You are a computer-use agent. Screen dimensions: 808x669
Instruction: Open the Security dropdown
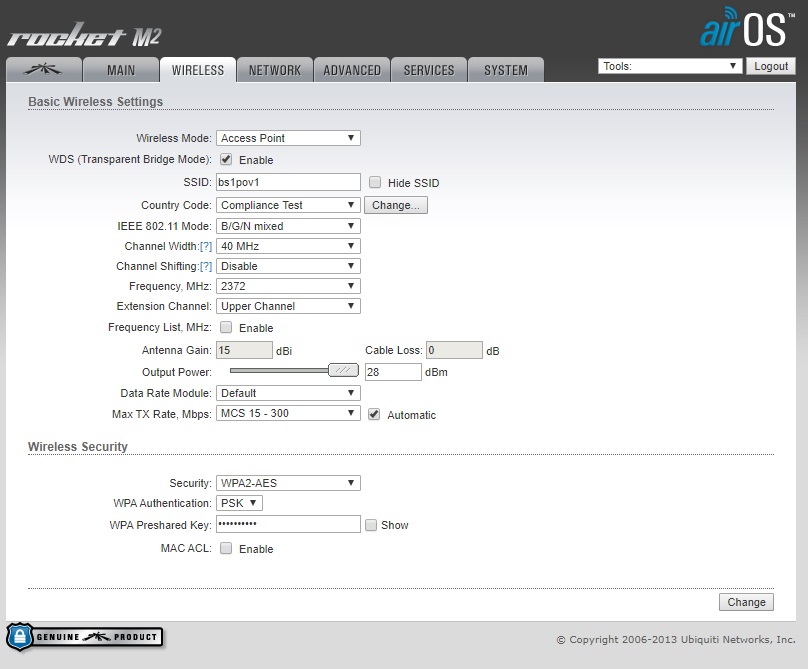tap(288, 483)
